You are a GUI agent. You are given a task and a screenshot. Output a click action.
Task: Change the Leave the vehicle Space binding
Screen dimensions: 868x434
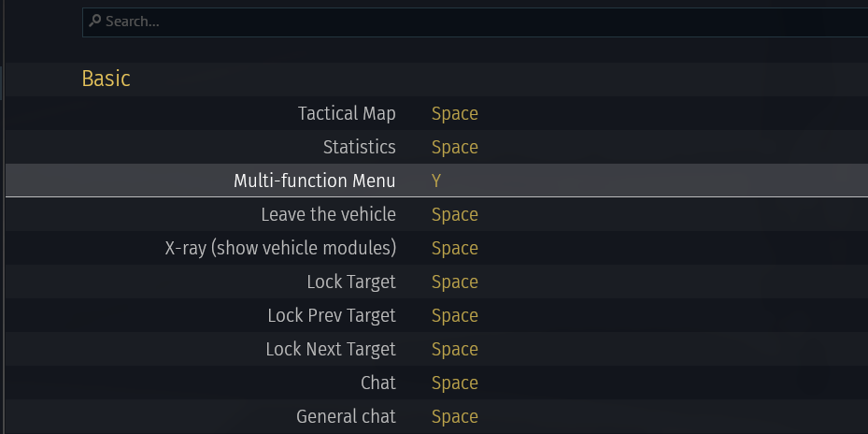tap(454, 214)
